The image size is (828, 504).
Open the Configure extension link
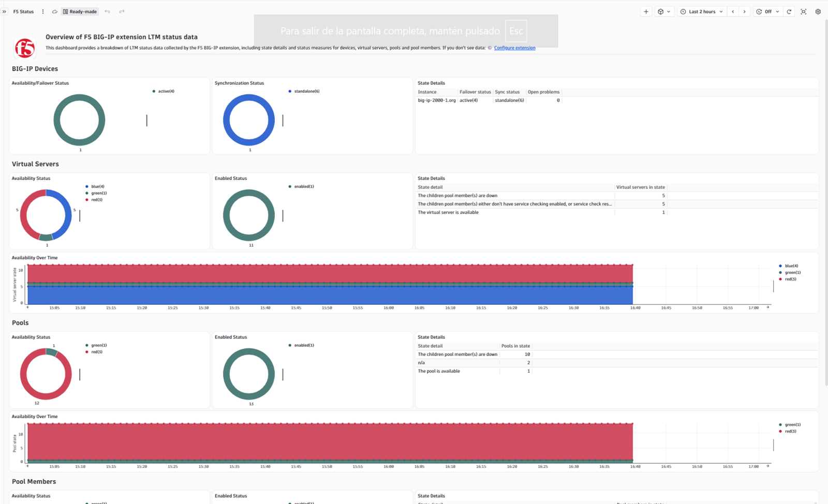tap(514, 48)
